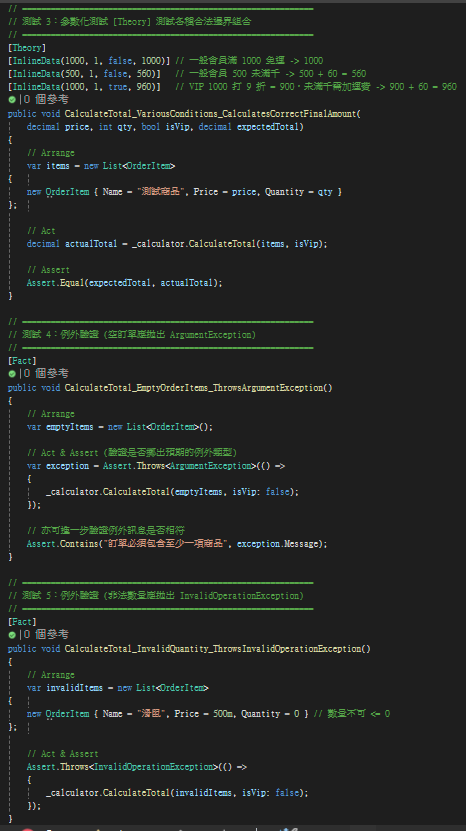Click method name CalculateTotal_VariousConditions_CalculatesCorrectFinalAmount
Image resolution: width=466 pixels, height=831 pixels.
pos(210,114)
